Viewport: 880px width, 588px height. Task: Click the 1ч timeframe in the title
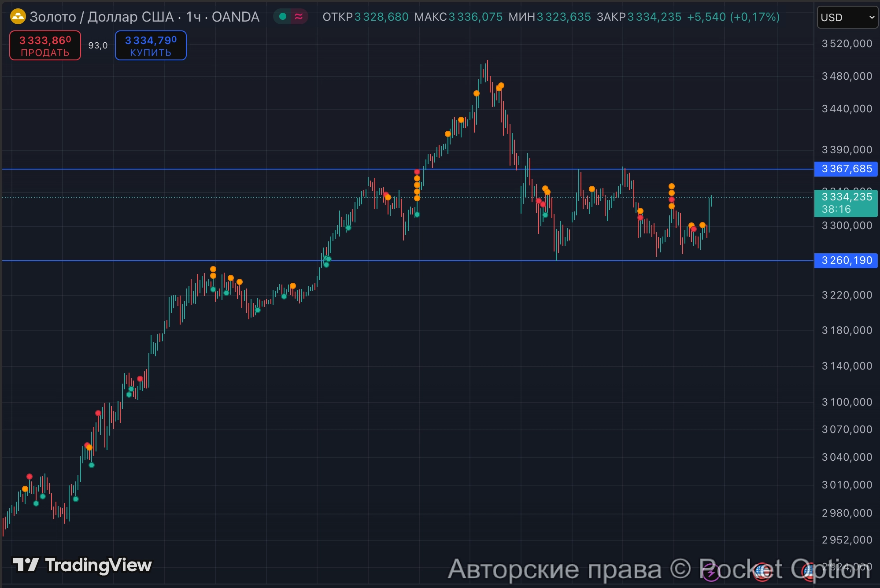point(193,17)
